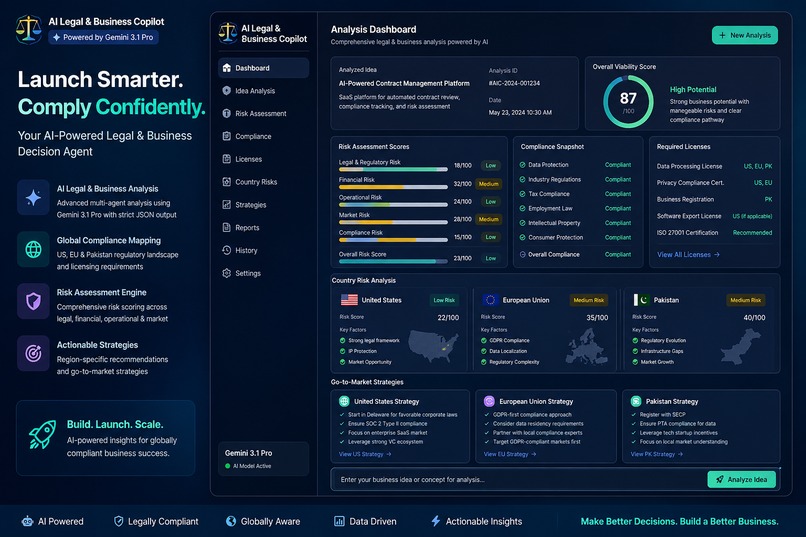Go to Risk Assessment in the sidebar
This screenshot has width=806, height=537.
[x=261, y=114]
